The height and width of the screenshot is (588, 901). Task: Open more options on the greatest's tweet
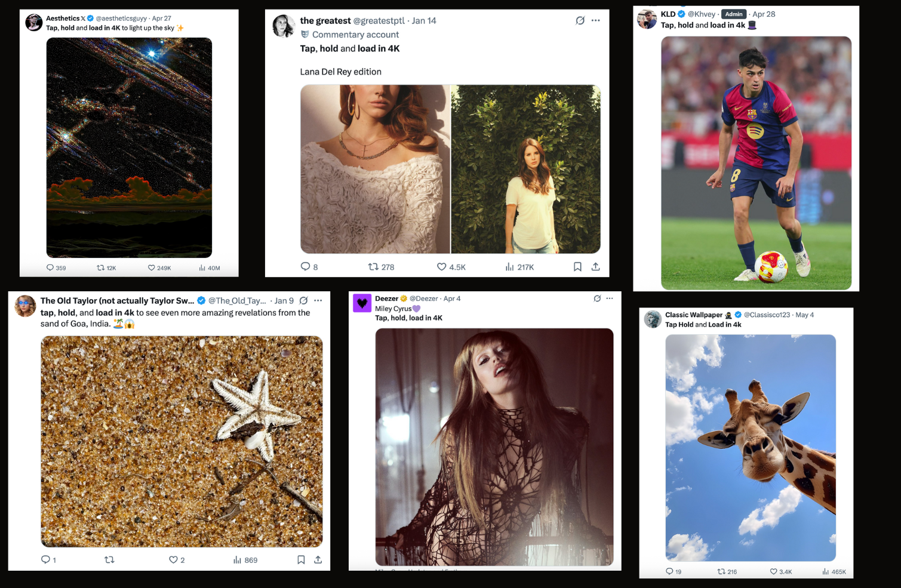click(x=595, y=20)
